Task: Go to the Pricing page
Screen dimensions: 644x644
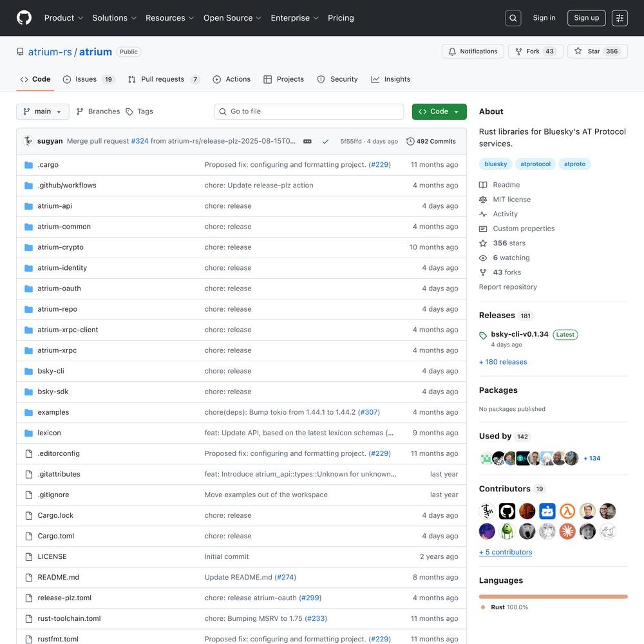Action: tap(341, 18)
